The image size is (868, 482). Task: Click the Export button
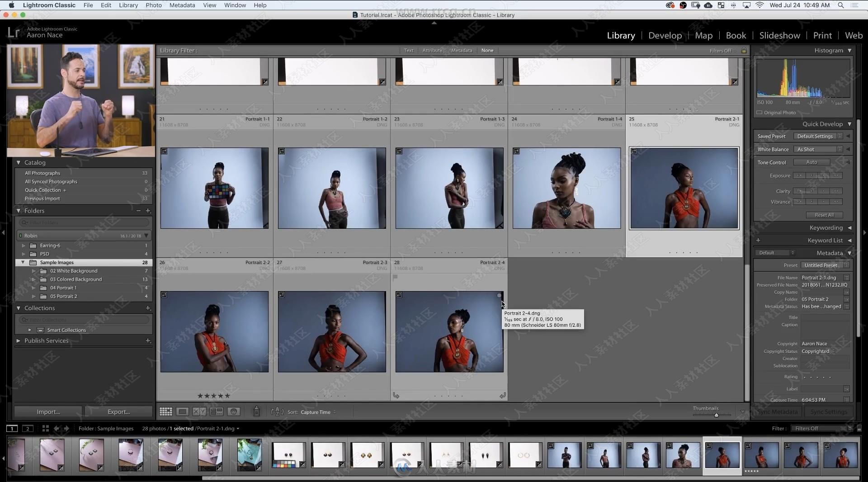tap(118, 411)
